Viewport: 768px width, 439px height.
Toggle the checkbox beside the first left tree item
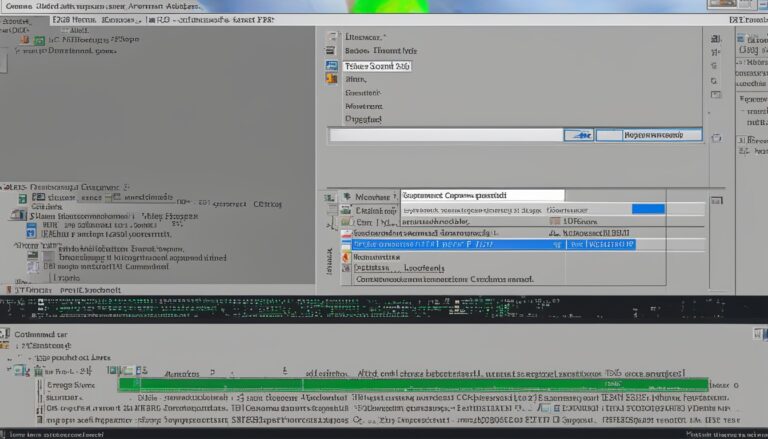tap(25, 42)
